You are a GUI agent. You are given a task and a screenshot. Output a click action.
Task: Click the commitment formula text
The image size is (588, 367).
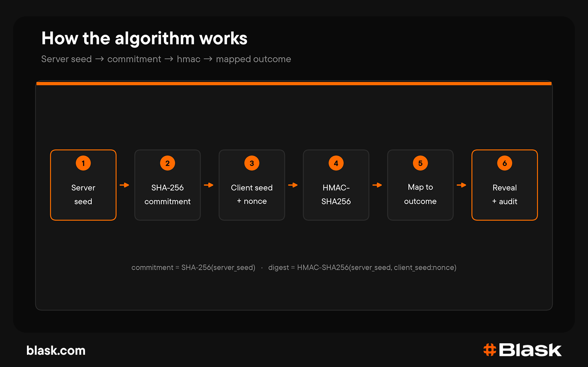(193, 267)
